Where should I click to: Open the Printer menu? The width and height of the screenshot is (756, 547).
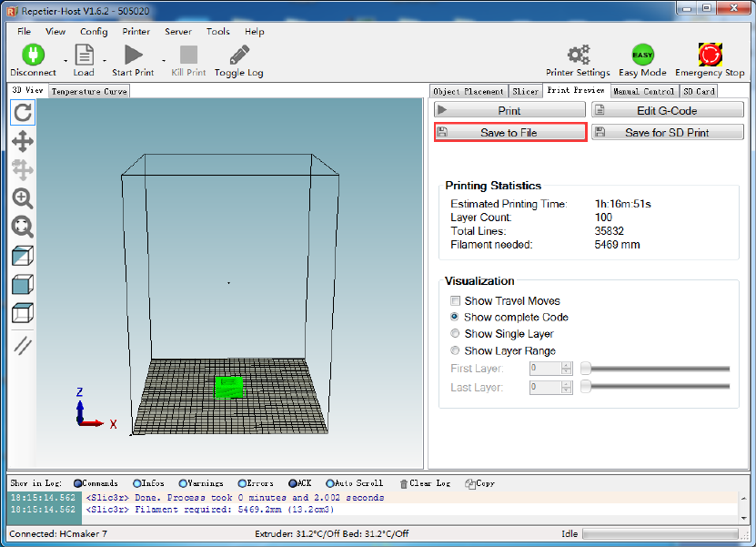pos(136,31)
